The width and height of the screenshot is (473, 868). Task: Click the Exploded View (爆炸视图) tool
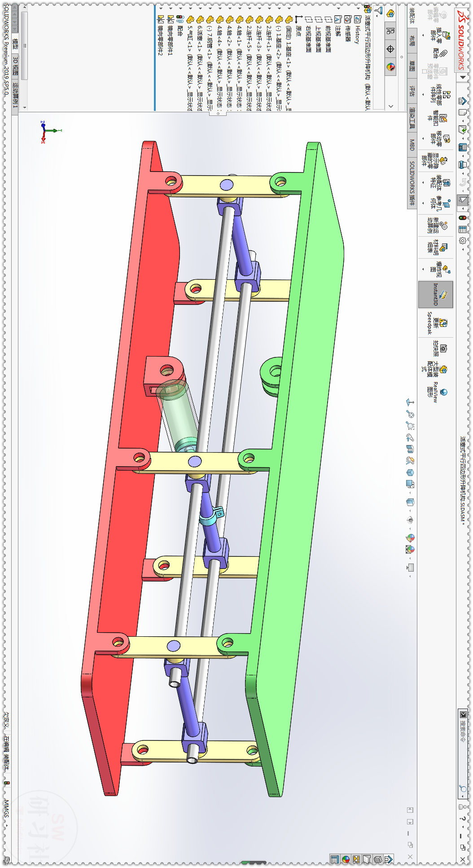[x=440, y=269]
